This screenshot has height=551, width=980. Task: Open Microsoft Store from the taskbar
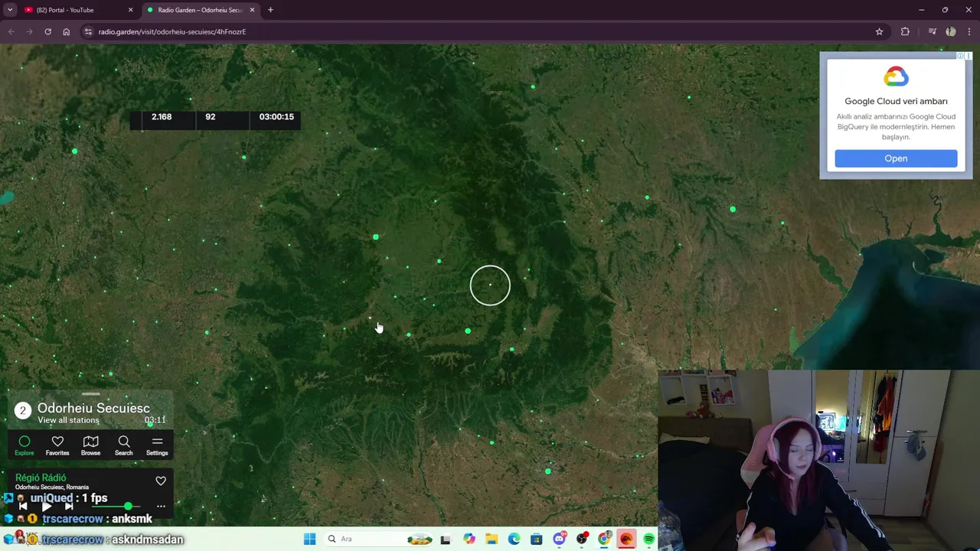[x=536, y=539]
